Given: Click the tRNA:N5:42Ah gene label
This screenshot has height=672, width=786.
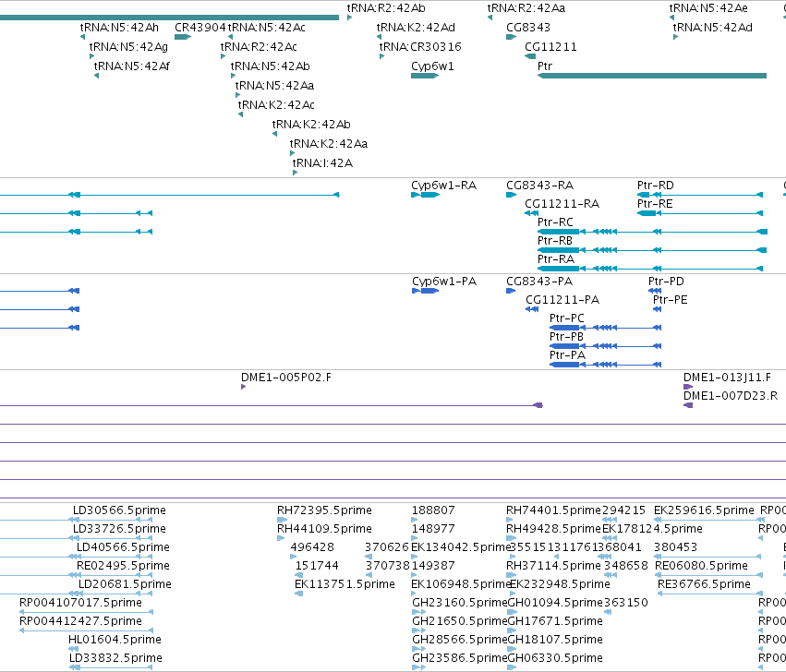Looking at the screenshot, I should click(119, 28).
